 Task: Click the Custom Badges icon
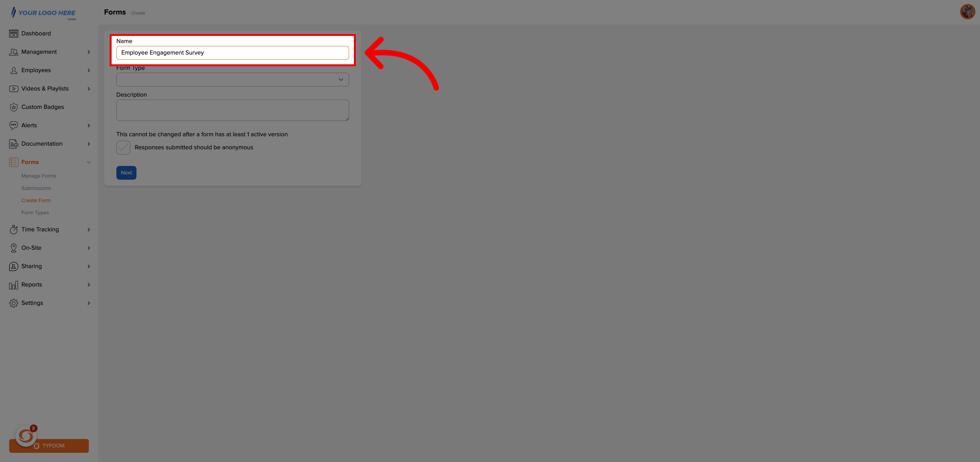[14, 107]
